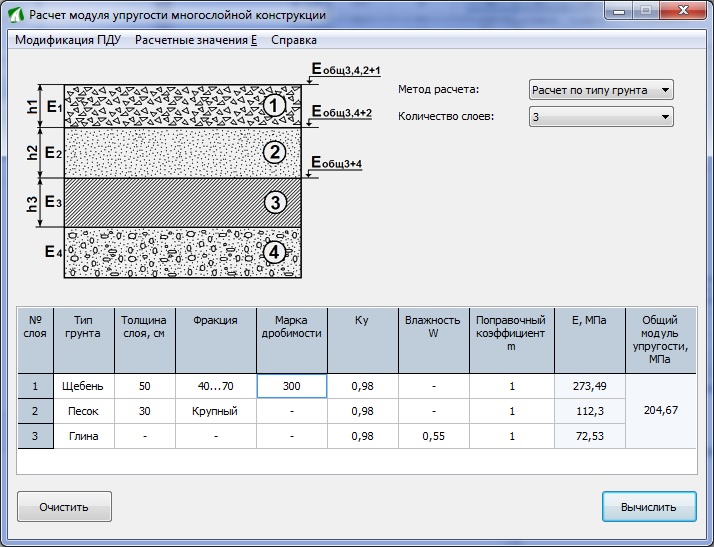Click Ky cell in Песок row
714x547 pixels.
362,411
